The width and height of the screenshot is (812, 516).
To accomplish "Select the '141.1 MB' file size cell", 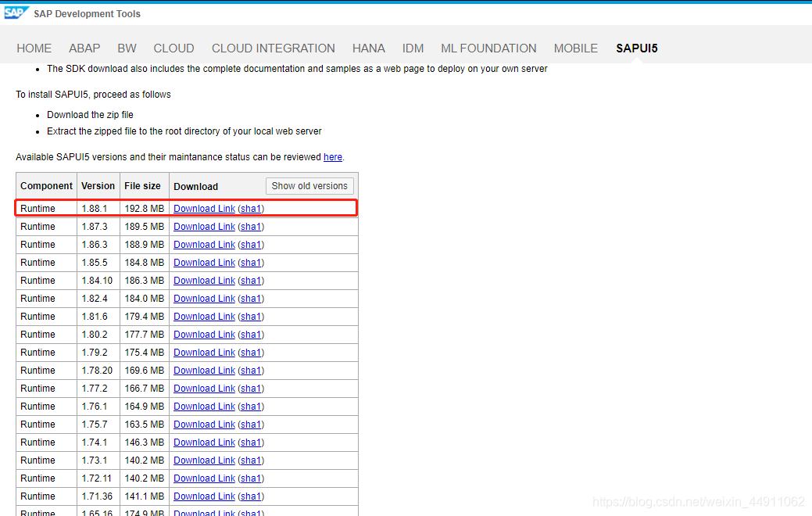I will click(x=145, y=496).
